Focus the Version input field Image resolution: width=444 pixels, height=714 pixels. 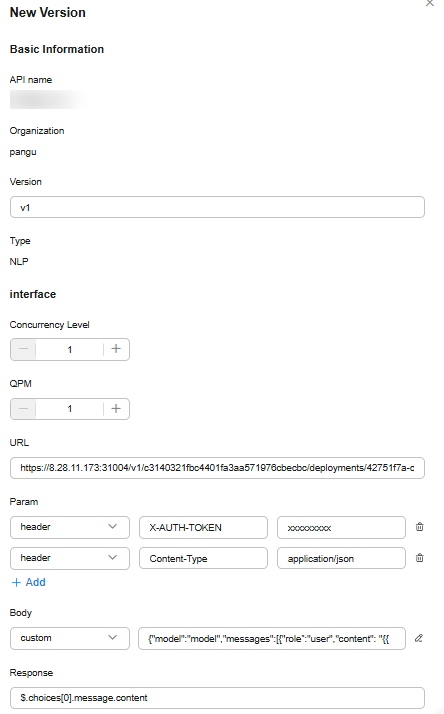[x=217, y=207]
